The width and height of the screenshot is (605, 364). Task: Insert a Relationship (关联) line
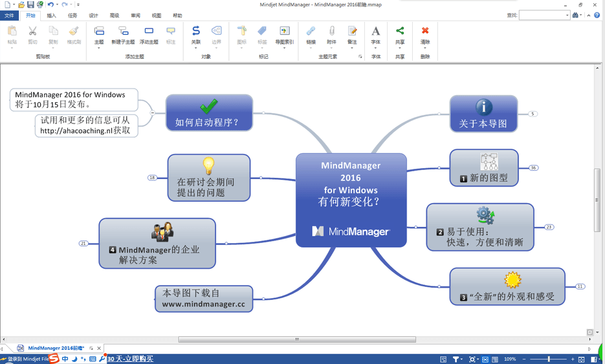click(196, 31)
